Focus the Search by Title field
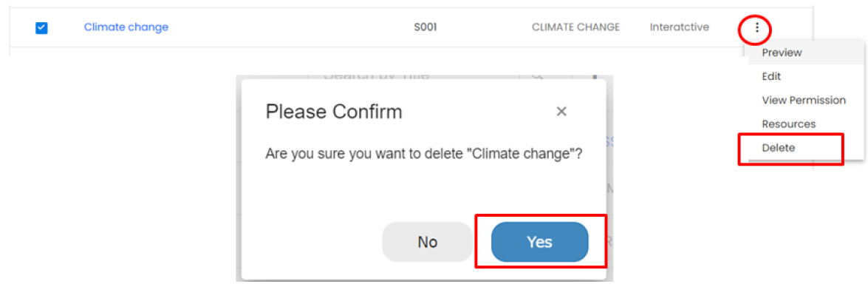Viewport: 868px width, 304px height. click(x=377, y=75)
